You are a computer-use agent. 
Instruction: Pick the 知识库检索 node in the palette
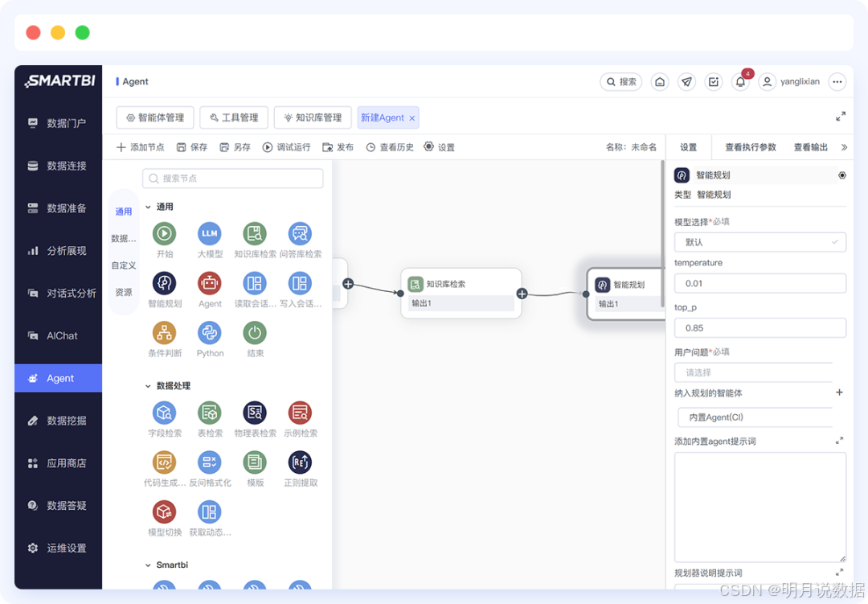tap(255, 233)
